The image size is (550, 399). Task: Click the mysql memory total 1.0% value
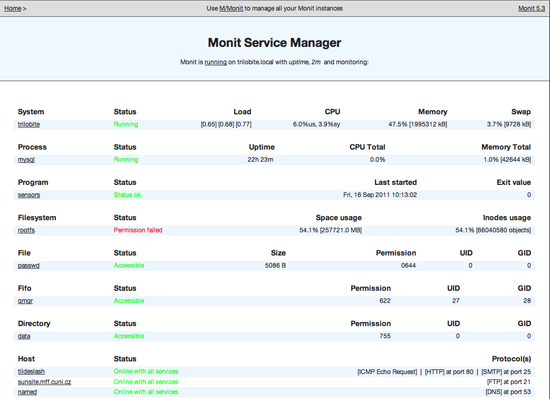(x=507, y=160)
